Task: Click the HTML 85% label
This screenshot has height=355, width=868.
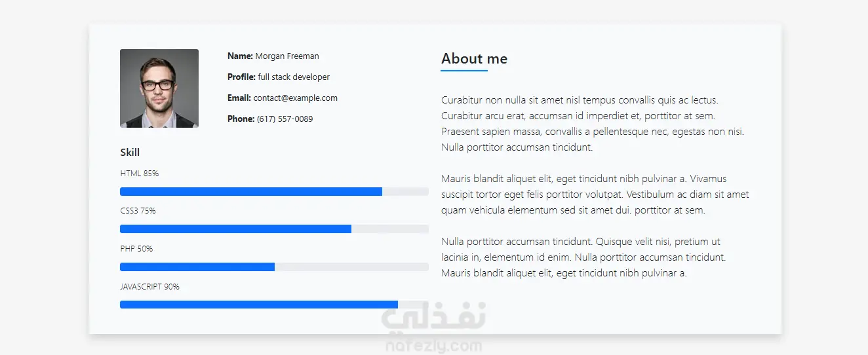Action: click(x=140, y=174)
